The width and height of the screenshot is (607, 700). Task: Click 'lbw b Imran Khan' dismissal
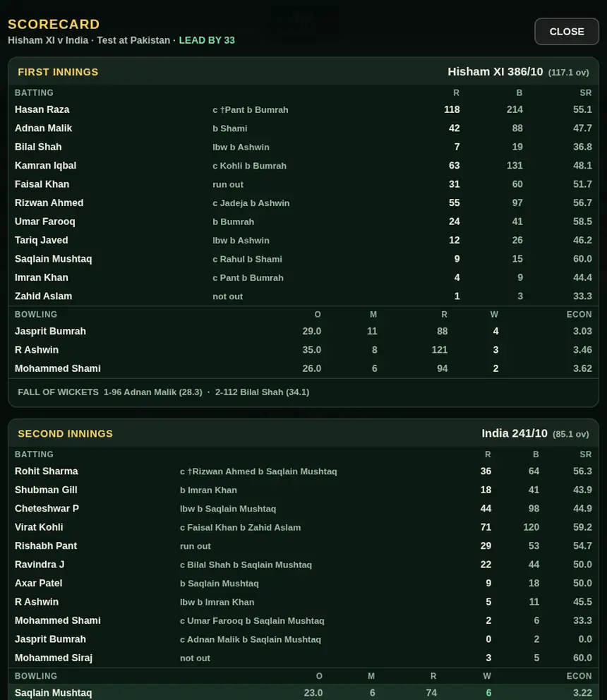[x=217, y=602]
